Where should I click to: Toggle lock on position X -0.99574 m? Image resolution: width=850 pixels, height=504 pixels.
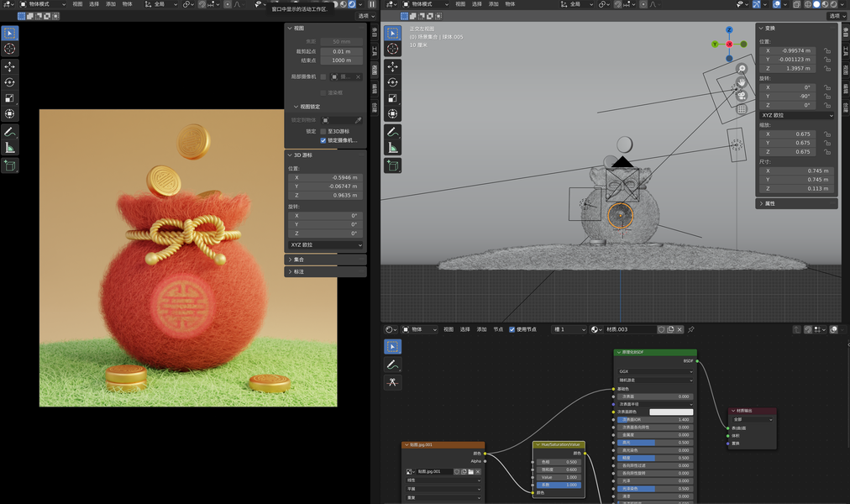[x=827, y=51]
